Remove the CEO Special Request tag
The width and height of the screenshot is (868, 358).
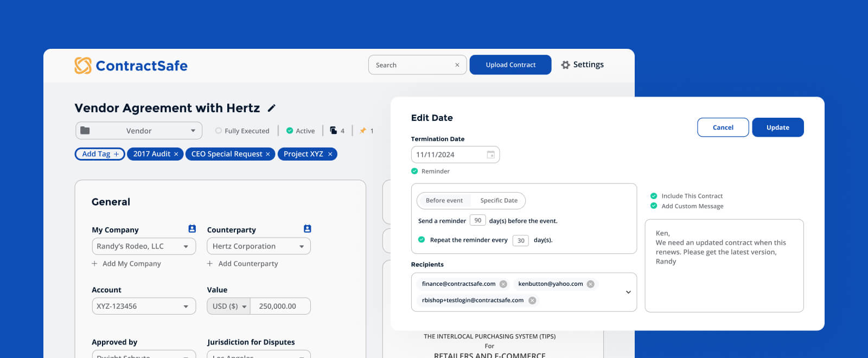(x=267, y=154)
